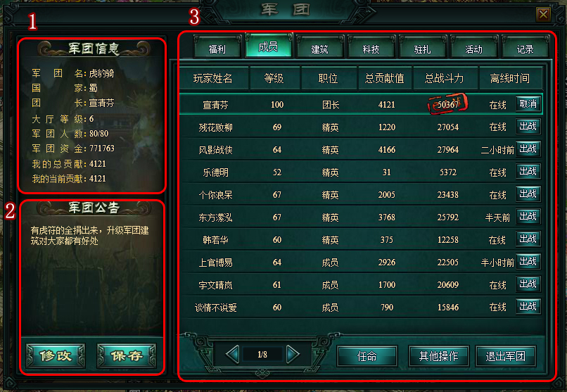Sort by the 总战斗力 column header
This screenshot has width=567, height=392.
click(x=445, y=77)
